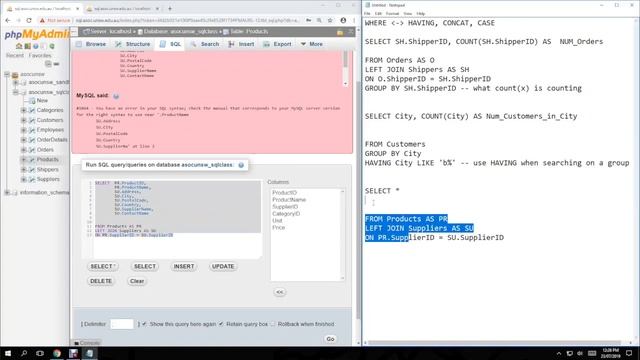
Task: Open phpMyAdmin documentation icon in sidebar
Action: (x=36, y=46)
